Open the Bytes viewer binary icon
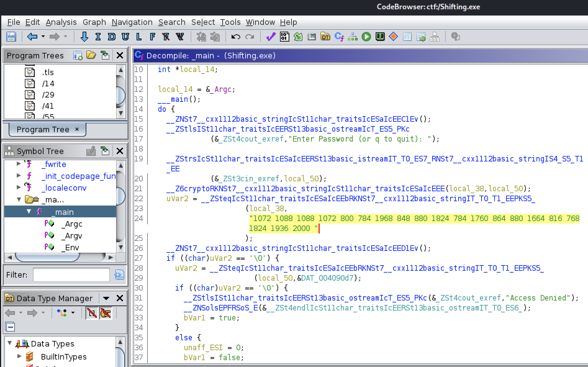The width and height of the screenshot is (588, 367). point(284,37)
